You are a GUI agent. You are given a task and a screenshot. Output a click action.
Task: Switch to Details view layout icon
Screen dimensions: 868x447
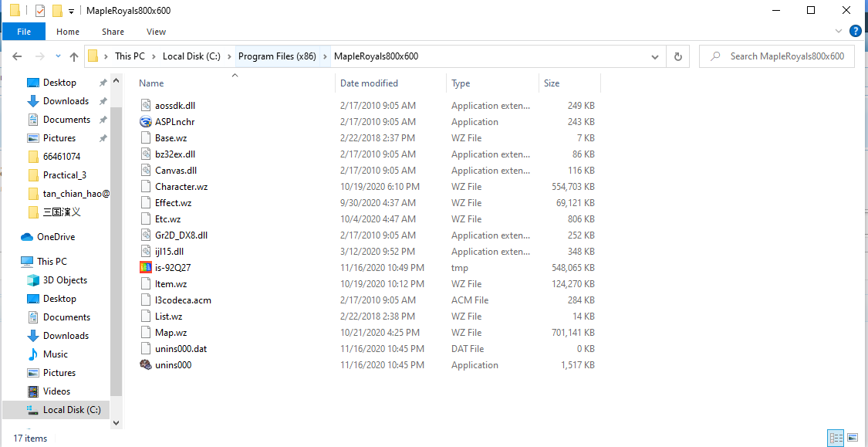pyautogui.click(x=834, y=439)
